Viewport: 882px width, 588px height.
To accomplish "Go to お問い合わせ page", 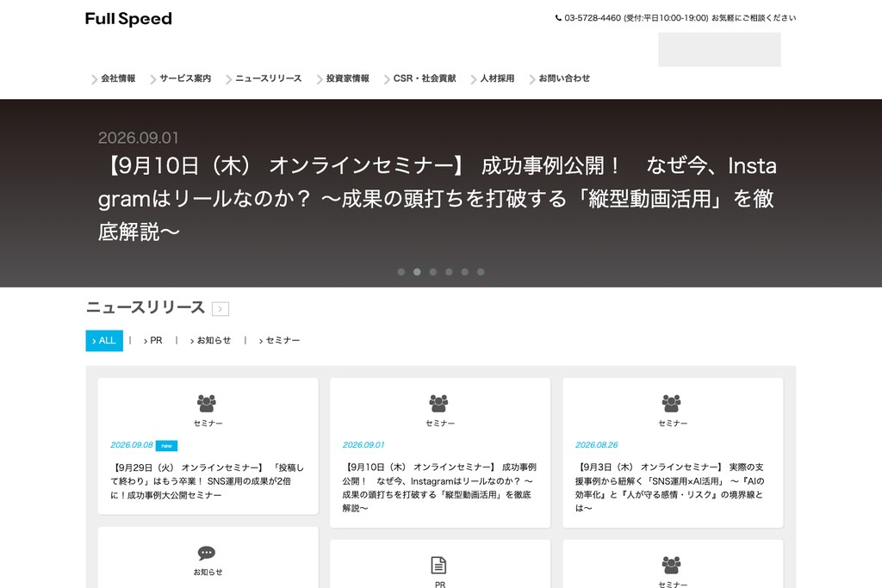I will pos(564,78).
